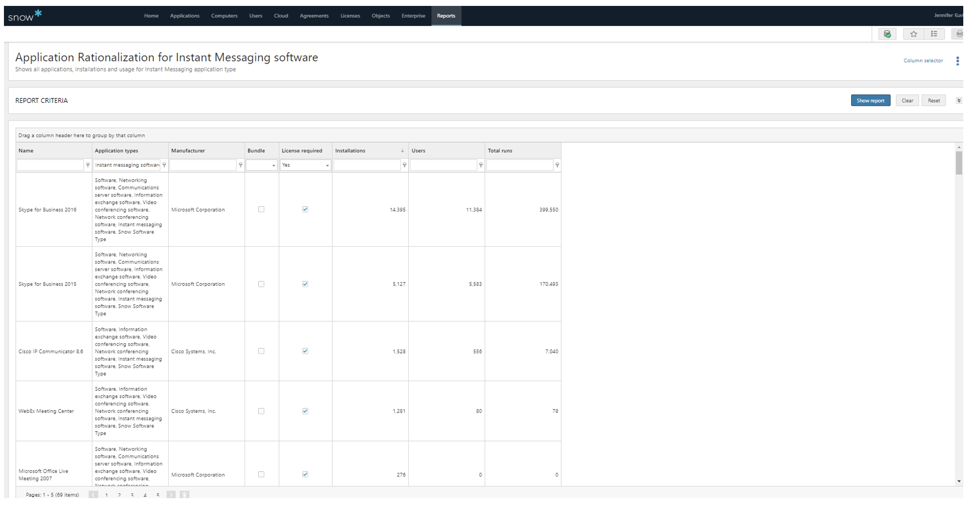Viewport: 980px width, 509px height.
Task: Click filter icon for Total runs column
Action: 557,165
